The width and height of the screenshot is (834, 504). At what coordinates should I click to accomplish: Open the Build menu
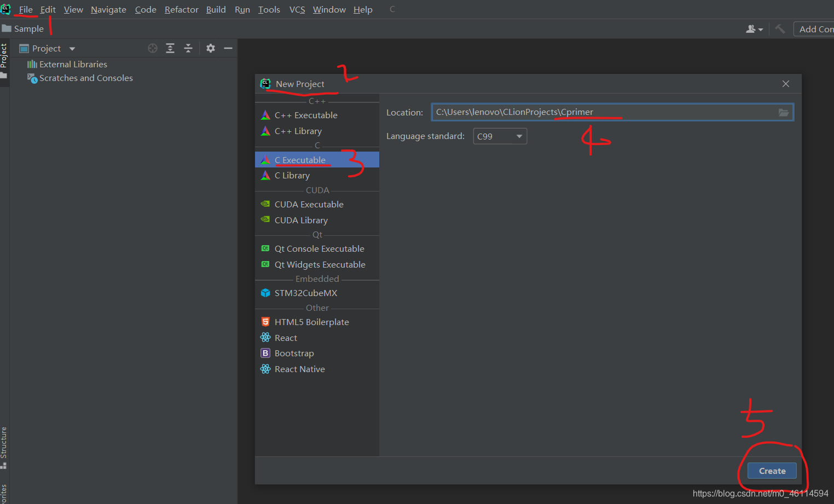216,10
